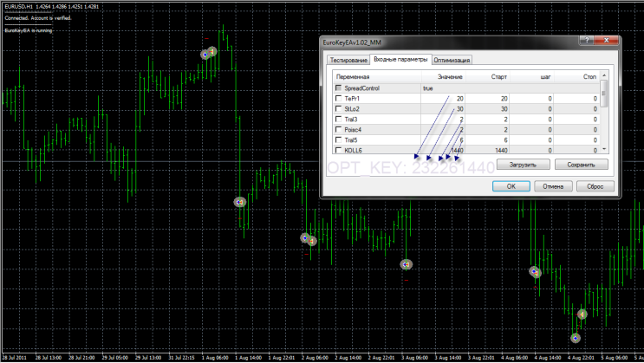Tick the SpreadControl variable checkbox

click(x=338, y=88)
